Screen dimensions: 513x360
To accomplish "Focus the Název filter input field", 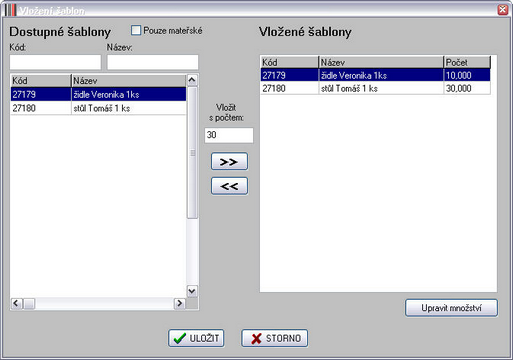I will [x=153, y=62].
